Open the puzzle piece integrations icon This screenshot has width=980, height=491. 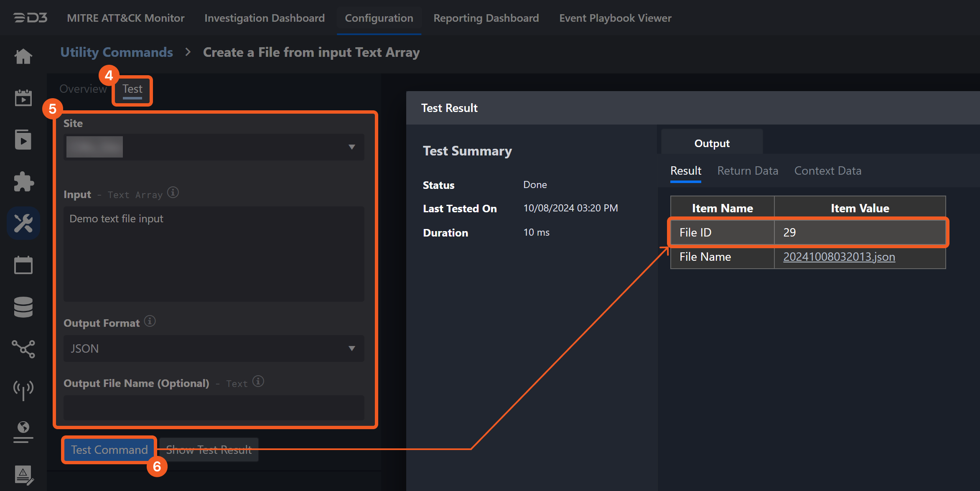click(x=23, y=182)
